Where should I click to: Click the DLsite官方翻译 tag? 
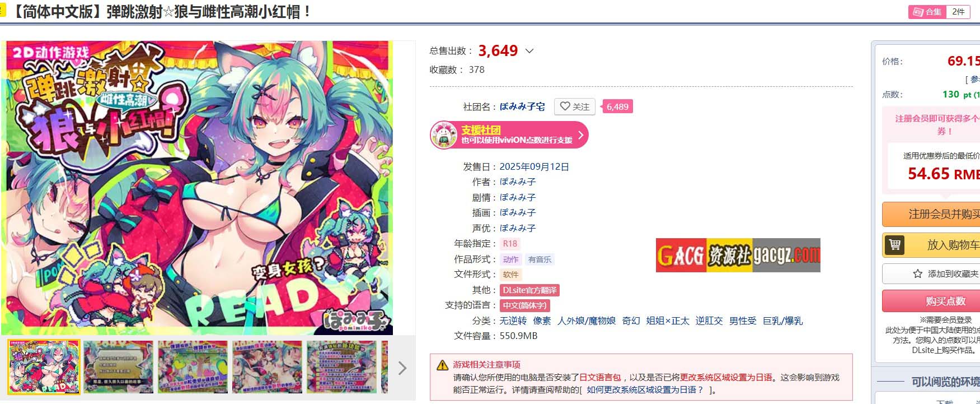[x=529, y=290]
